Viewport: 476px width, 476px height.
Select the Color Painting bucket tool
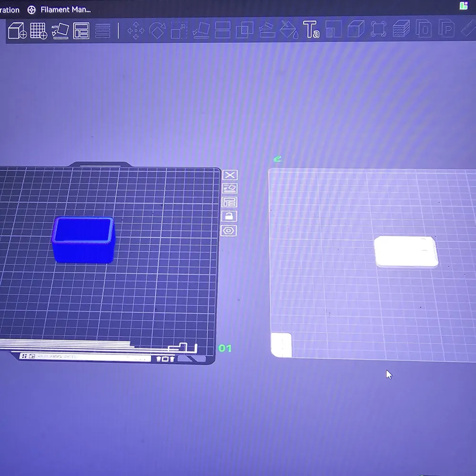tap(289, 30)
